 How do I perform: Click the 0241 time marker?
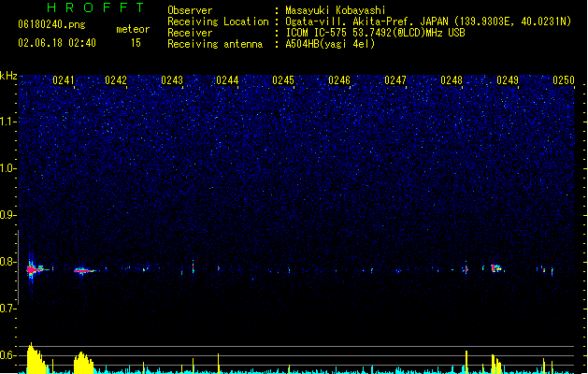tap(64, 80)
